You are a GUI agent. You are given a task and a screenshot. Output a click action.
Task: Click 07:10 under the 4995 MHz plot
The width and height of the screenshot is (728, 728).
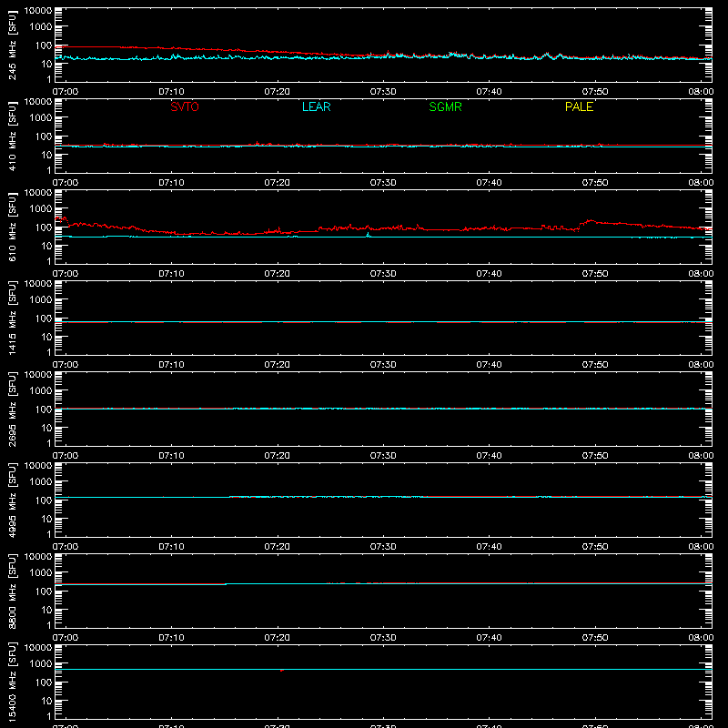(171, 547)
